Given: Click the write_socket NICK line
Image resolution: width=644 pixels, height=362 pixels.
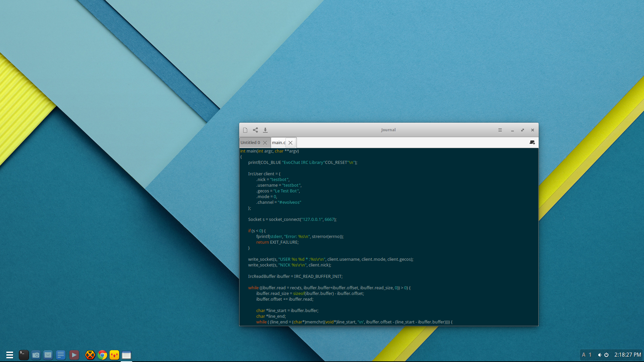Looking at the screenshot, I should (290, 265).
